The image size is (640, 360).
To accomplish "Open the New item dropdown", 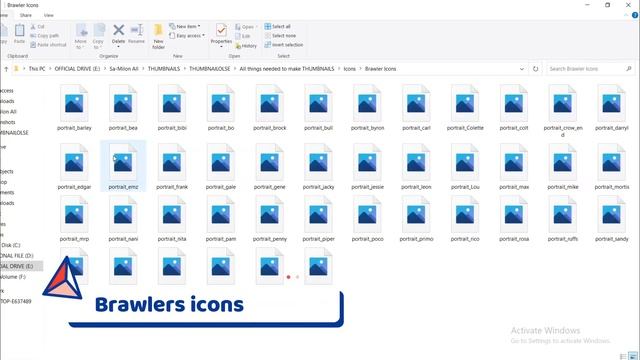I will (184, 26).
